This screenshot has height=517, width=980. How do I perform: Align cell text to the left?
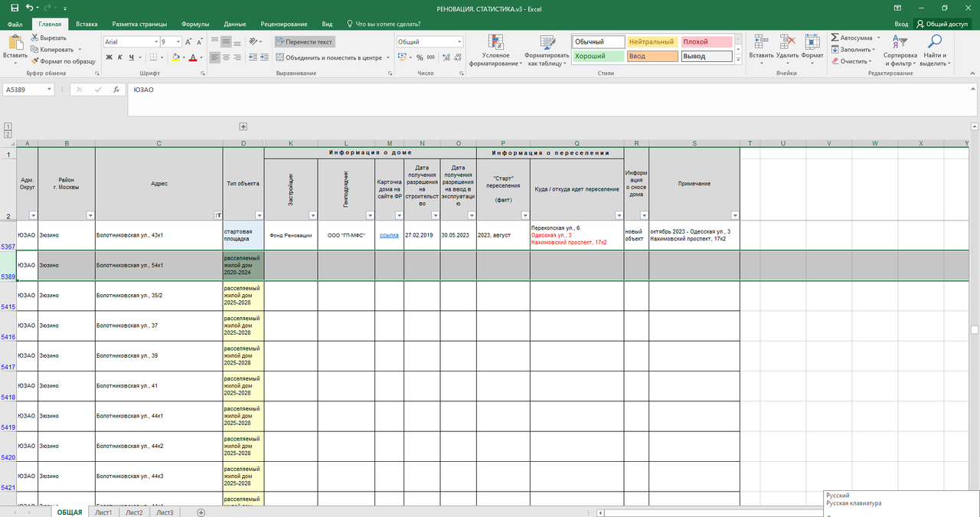pyautogui.click(x=215, y=57)
